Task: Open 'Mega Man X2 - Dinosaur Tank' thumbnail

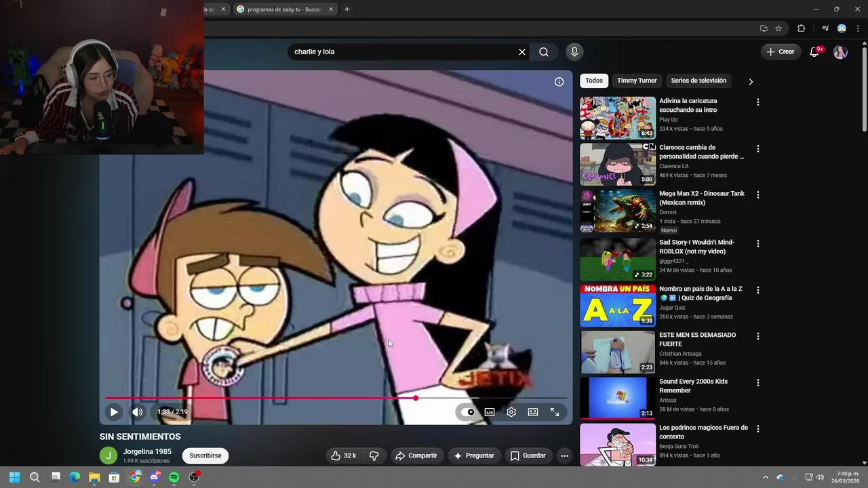Action: coord(618,211)
